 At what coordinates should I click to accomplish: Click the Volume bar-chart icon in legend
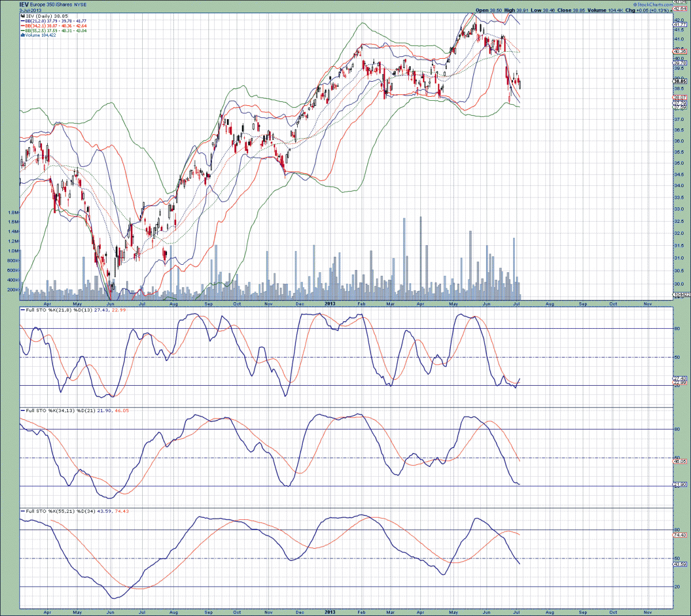(22, 35)
